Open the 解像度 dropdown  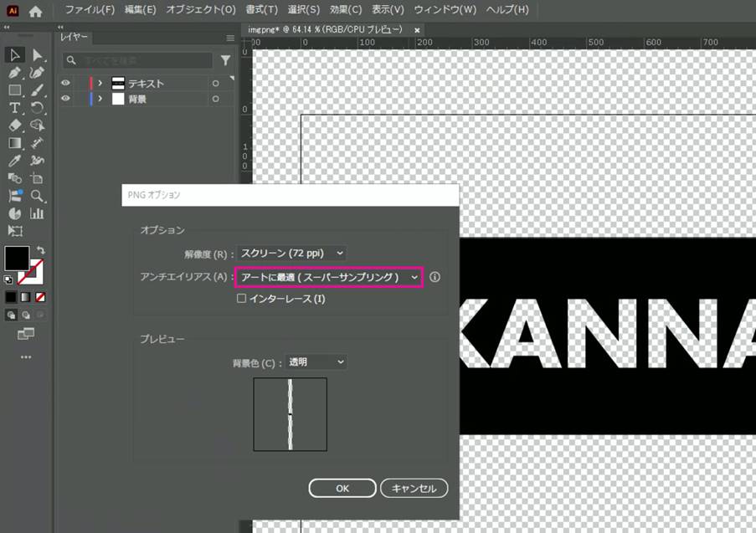coord(291,253)
